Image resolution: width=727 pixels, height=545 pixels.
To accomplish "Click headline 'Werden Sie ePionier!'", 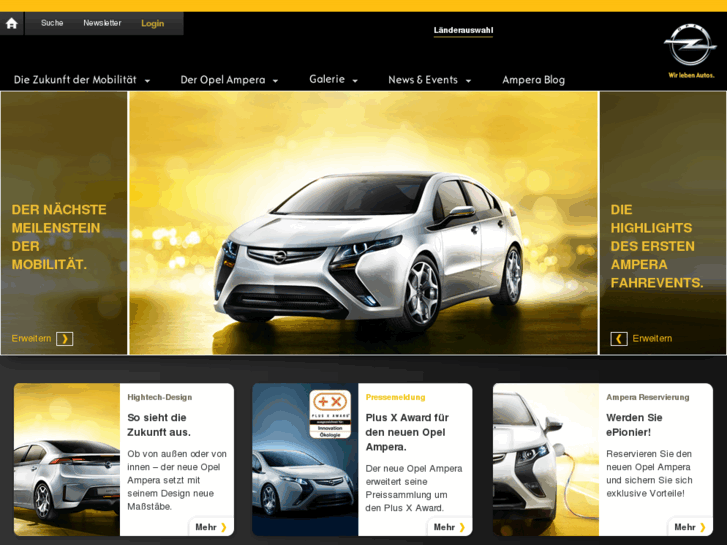I will click(x=634, y=425).
